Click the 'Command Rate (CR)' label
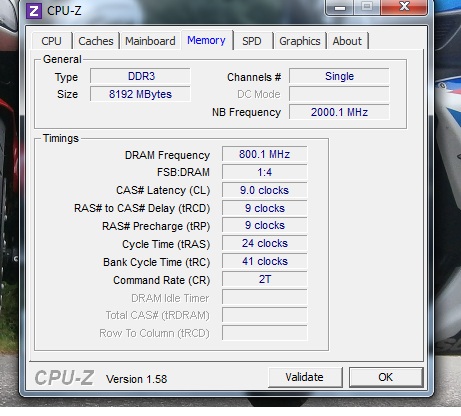The image size is (461, 416). click(162, 280)
